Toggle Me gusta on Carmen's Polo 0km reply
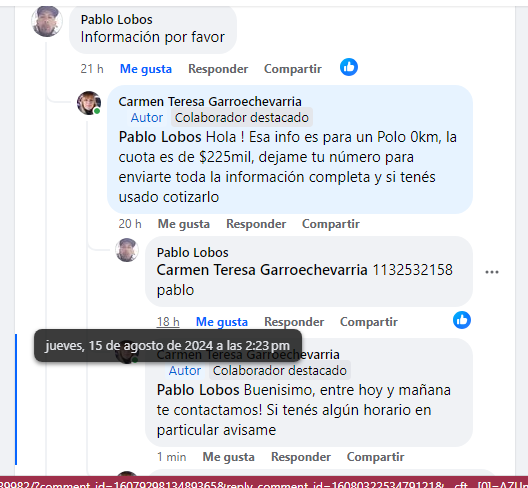The height and width of the screenshot is (488, 528). [x=184, y=224]
